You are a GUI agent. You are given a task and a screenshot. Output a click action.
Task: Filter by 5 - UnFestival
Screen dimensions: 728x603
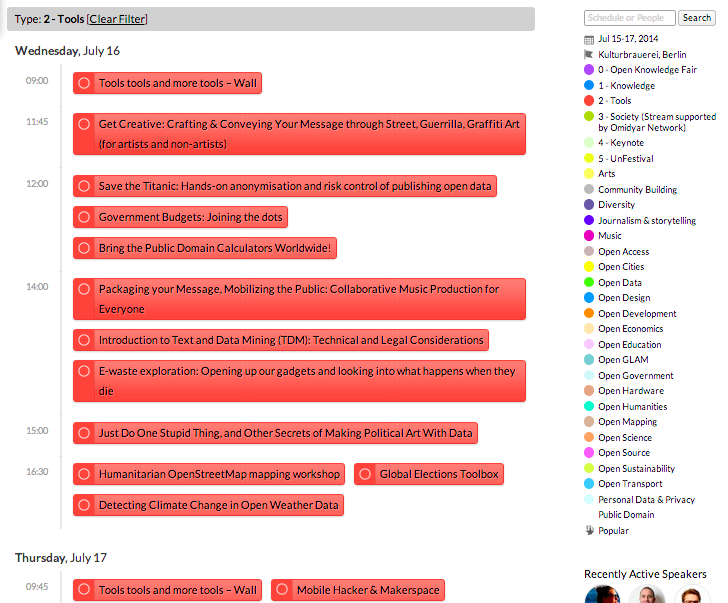625,158
